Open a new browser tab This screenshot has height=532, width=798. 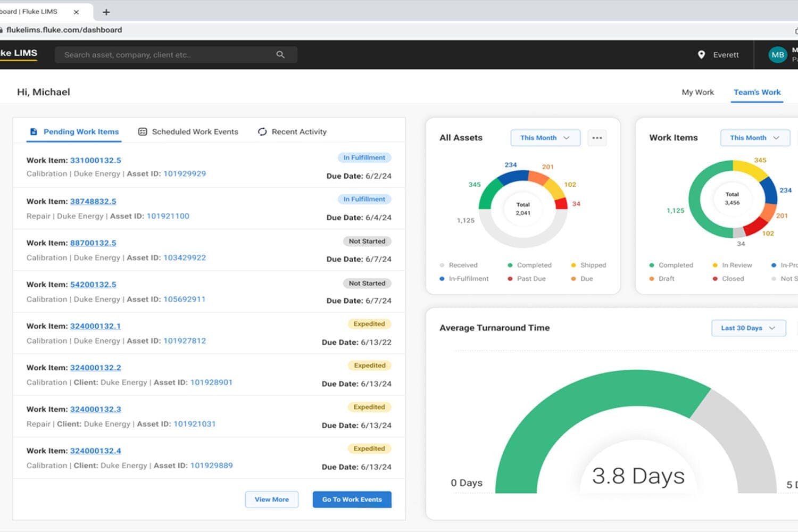[x=106, y=12]
